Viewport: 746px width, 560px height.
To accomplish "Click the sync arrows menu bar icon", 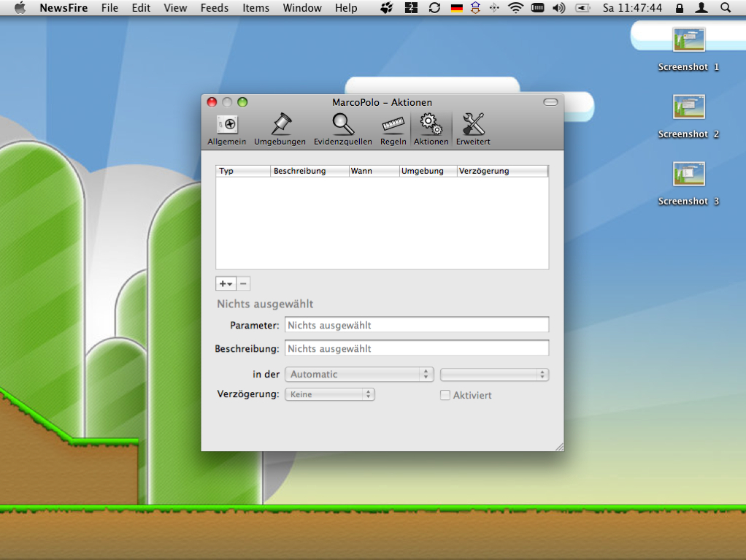I will point(434,7).
